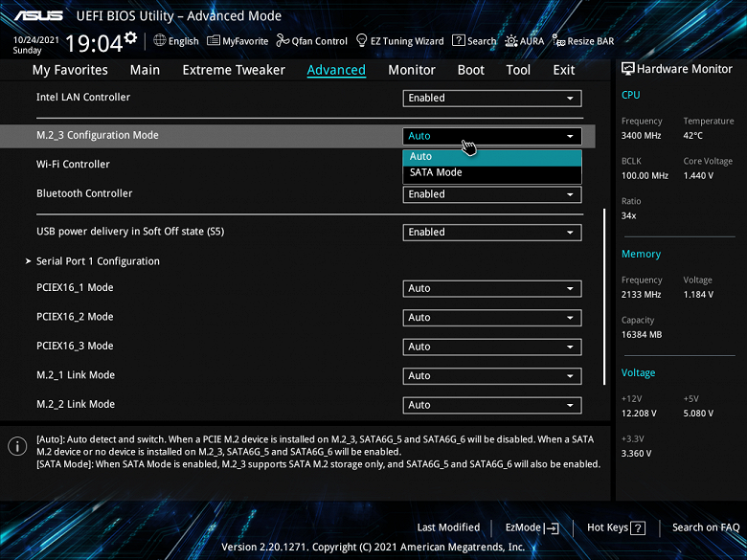Open PCIEX16_1 Mode dropdown
Image resolution: width=747 pixels, height=560 pixels.
492,288
